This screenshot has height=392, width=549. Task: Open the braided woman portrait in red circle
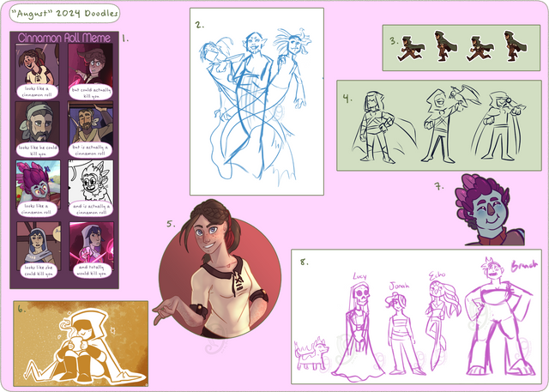pos(219,271)
